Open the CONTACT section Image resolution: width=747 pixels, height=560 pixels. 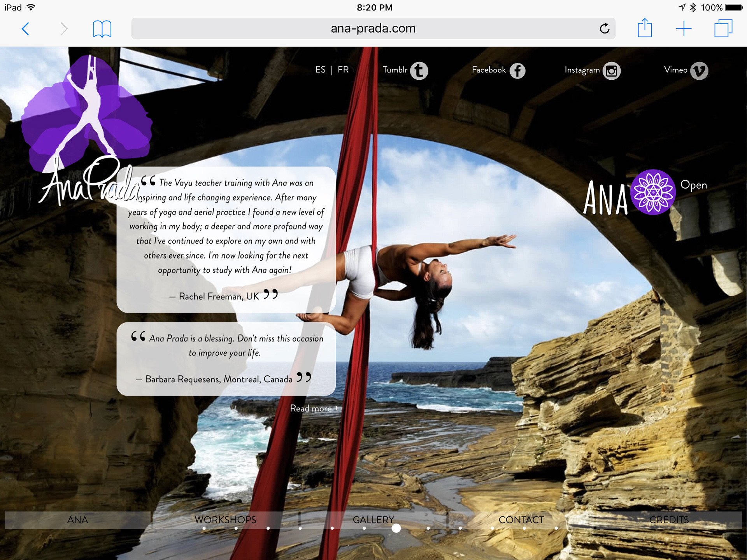[521, 520]
